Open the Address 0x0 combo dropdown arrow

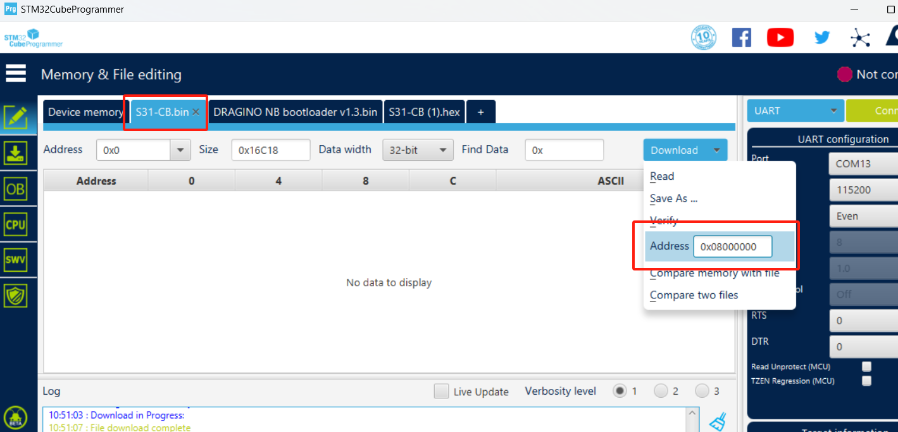(x=180, y=150)
